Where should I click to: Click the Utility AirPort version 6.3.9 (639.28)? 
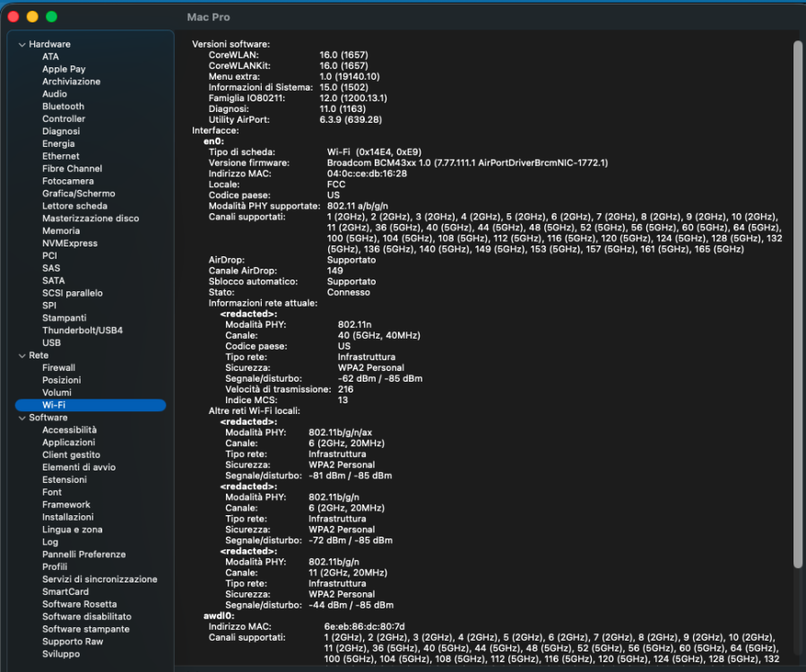point(351,120)
